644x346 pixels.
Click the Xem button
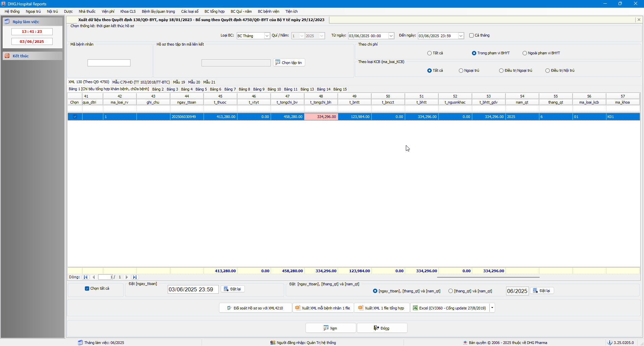(x=331, y=328)
